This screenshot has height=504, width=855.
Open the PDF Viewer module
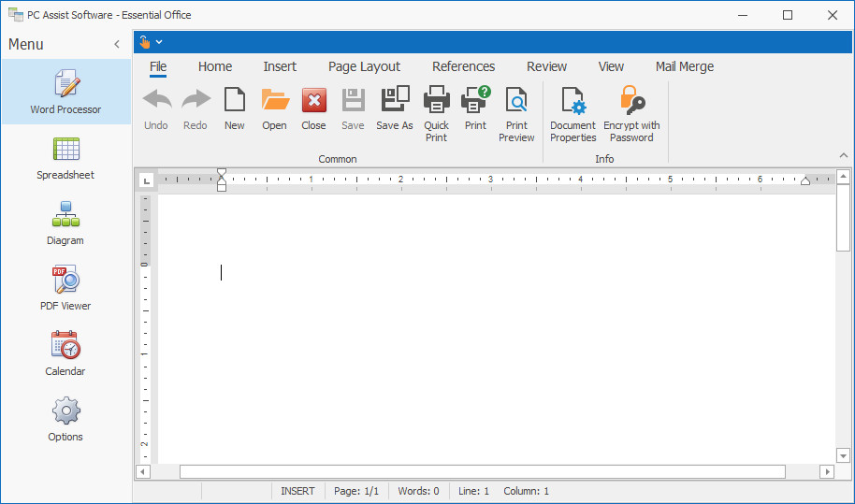click(66, 289)
